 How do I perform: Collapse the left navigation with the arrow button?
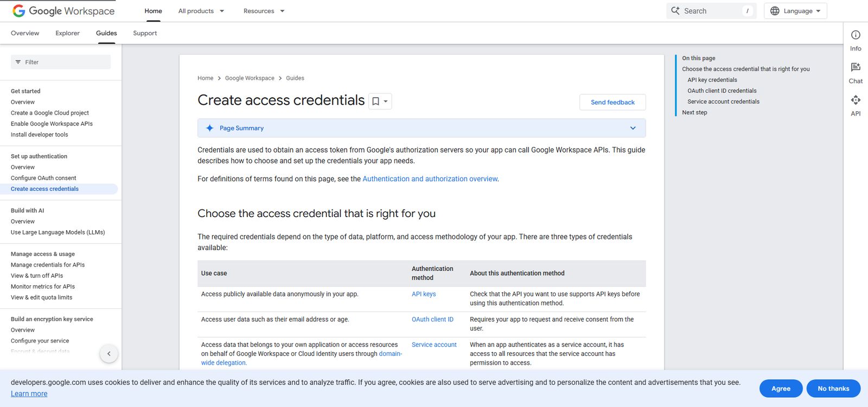click(x=109, y=354)
